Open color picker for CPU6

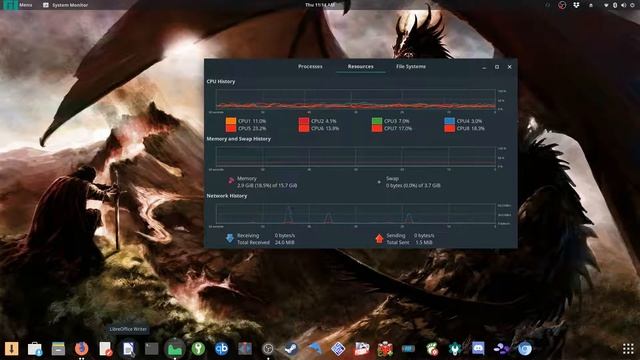click(x=304, y=128)
